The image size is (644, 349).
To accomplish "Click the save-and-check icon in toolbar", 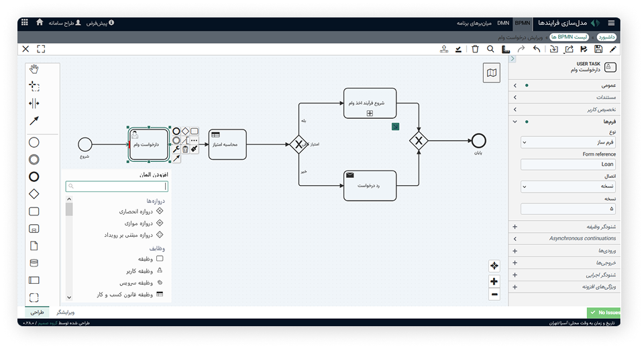I will tap(584, 49).
